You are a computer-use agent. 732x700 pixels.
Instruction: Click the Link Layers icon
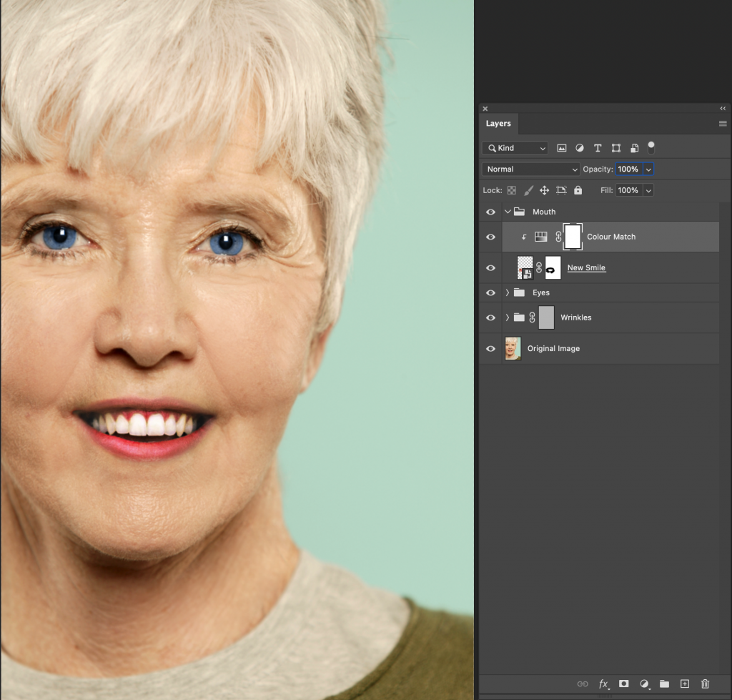coord(583,684)
